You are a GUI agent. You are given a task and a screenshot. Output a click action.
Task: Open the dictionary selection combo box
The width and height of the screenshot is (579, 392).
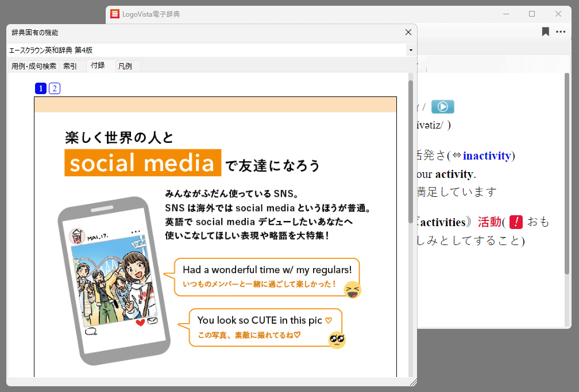(x=207, y=51)
